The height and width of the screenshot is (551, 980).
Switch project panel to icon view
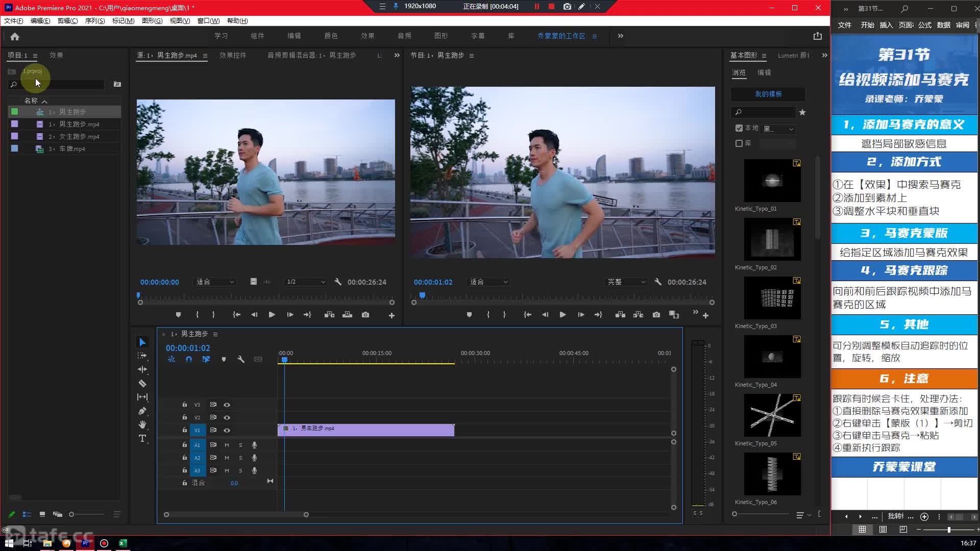(x=42, y=514)
